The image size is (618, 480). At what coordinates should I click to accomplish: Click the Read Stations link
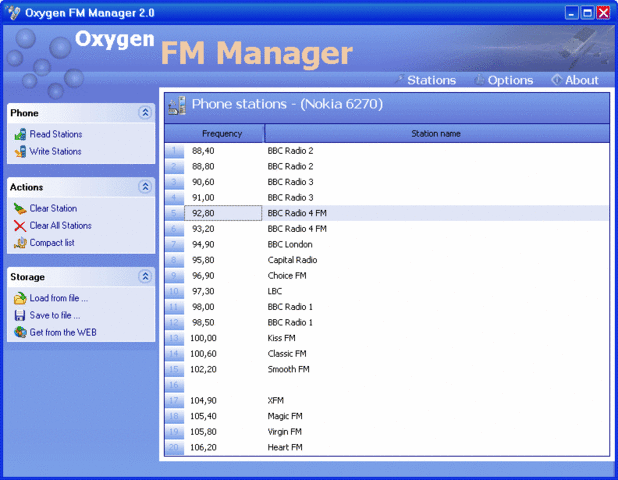point(56,134)
